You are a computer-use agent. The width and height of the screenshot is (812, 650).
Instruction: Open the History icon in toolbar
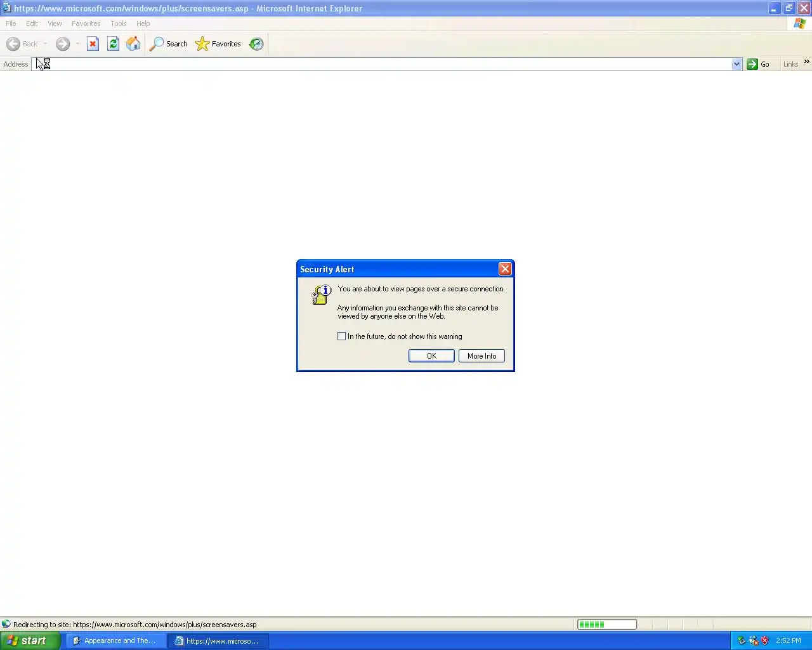tap(256, 44)
